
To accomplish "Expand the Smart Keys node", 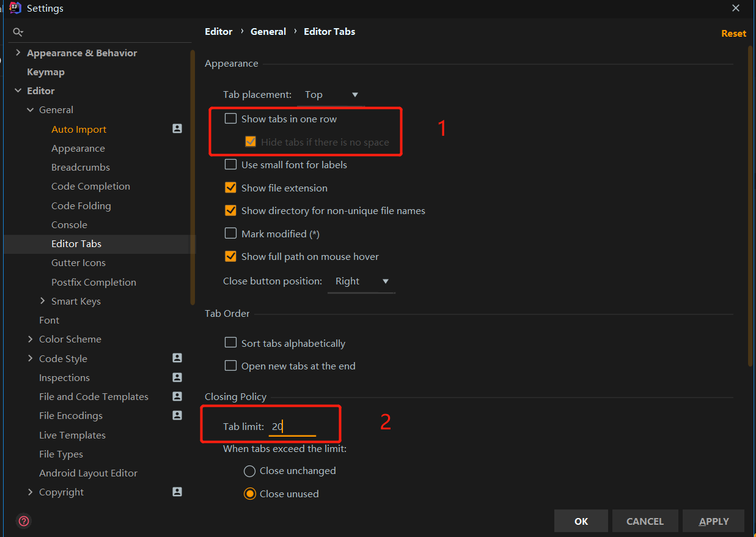I will point(42,301).
